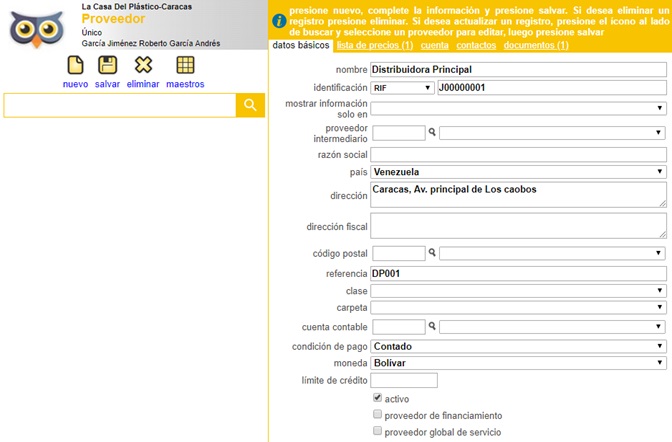Click the identification number field J00000001
The width and height of the screenshot is (672, 442).
click(552, 88)
